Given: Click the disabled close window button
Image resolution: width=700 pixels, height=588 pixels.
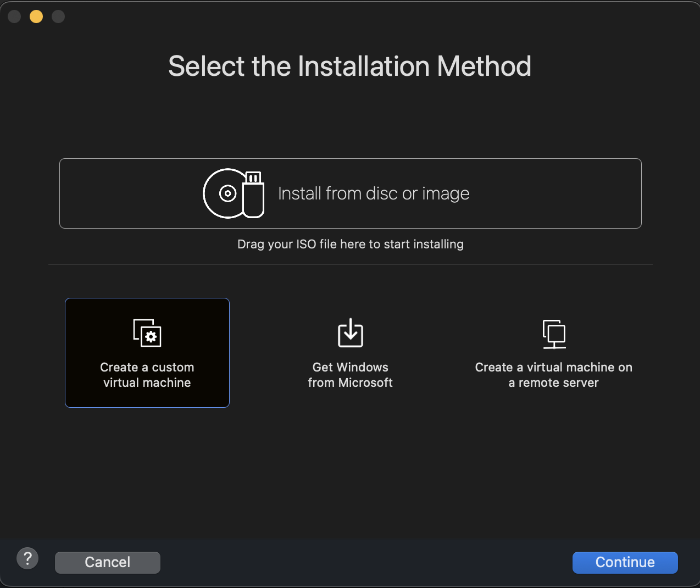Looking at the screenshot, I should click(14, 16).
